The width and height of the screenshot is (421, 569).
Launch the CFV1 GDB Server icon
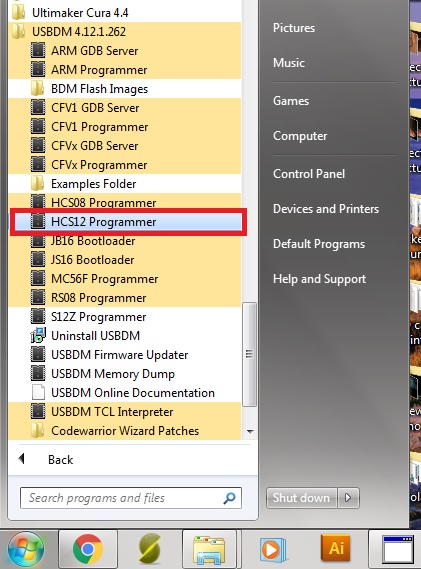pos(38,107)
